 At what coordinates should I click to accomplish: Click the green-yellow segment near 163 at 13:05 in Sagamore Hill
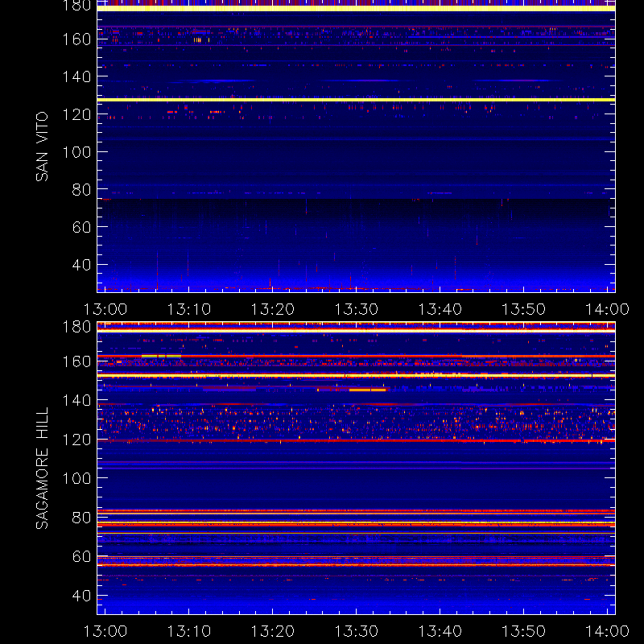coord(161,356)
